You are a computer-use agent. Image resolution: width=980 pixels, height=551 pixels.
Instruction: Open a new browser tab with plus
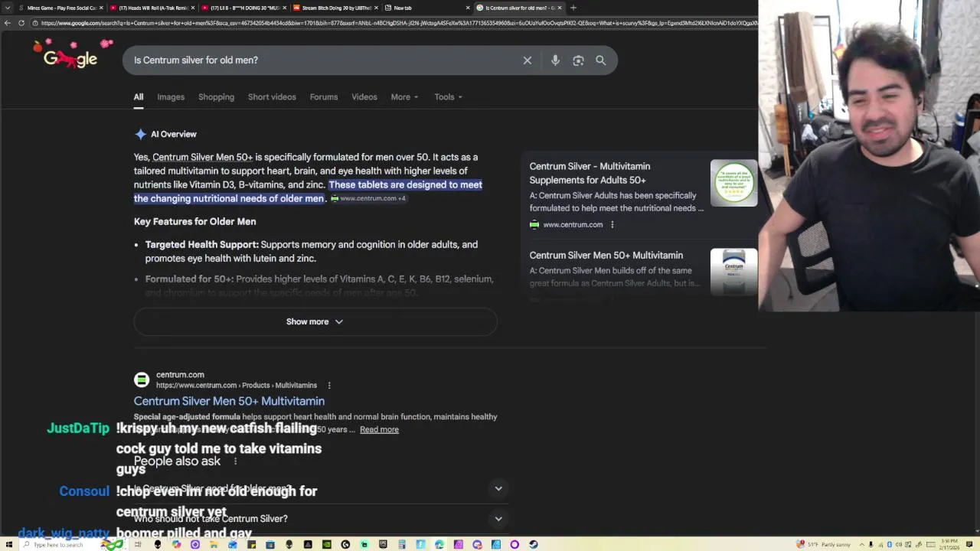(573, 8)
